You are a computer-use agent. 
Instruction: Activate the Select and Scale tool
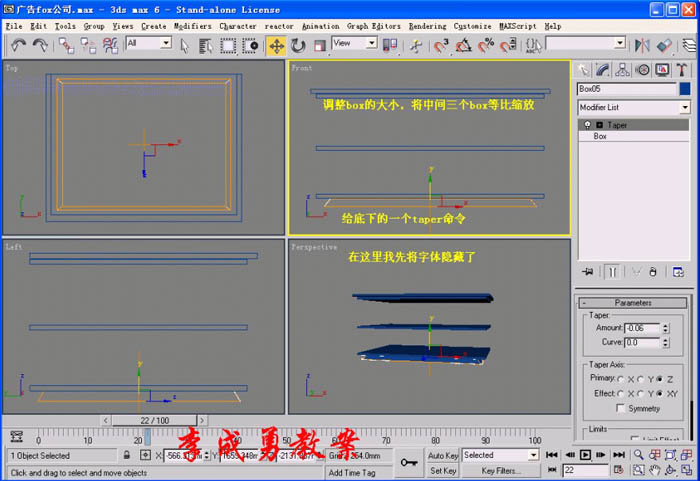(320, 46)
